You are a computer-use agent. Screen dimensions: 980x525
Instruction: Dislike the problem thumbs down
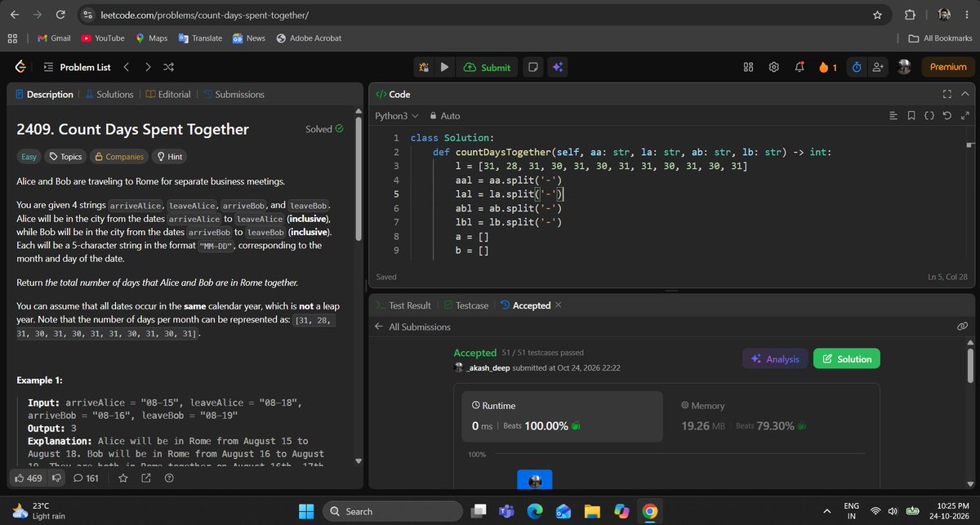pyautogui.click(x=57, y=478)
